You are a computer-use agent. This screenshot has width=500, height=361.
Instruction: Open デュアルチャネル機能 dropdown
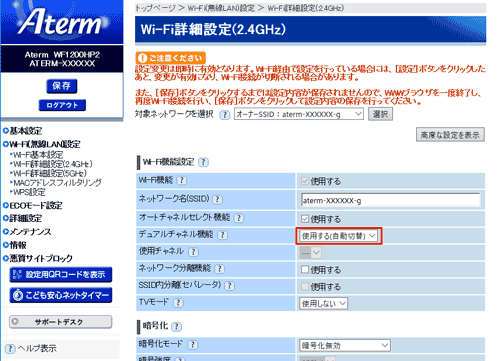[338, 236]
